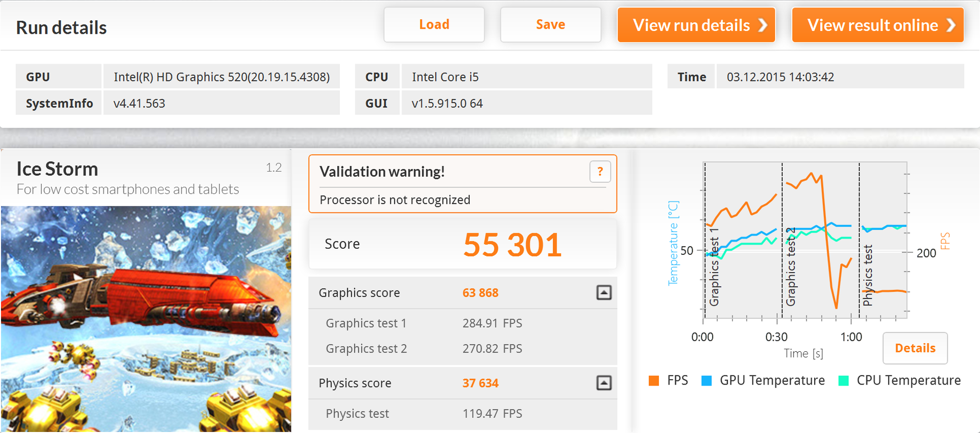Select Graphics test 1 result 284.91 FPS
Image resolution: width=980 pixels, height=433 pixels.
coord(492,323)
